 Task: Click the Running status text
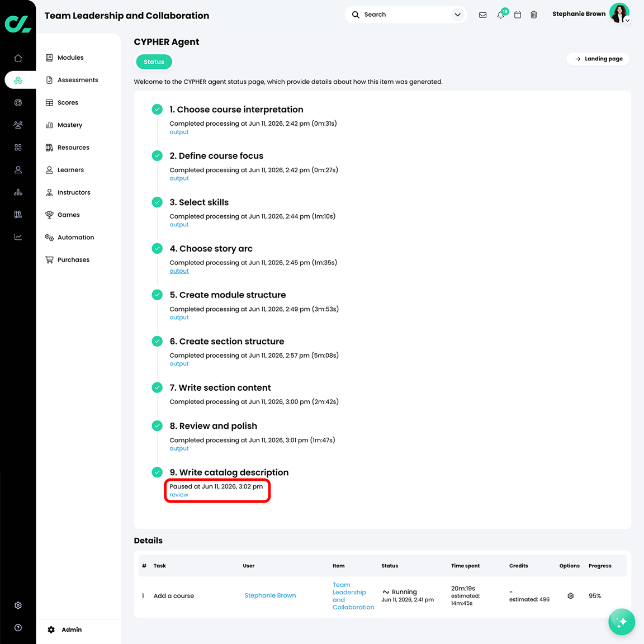pyautogui.click(x=404, y=592)
